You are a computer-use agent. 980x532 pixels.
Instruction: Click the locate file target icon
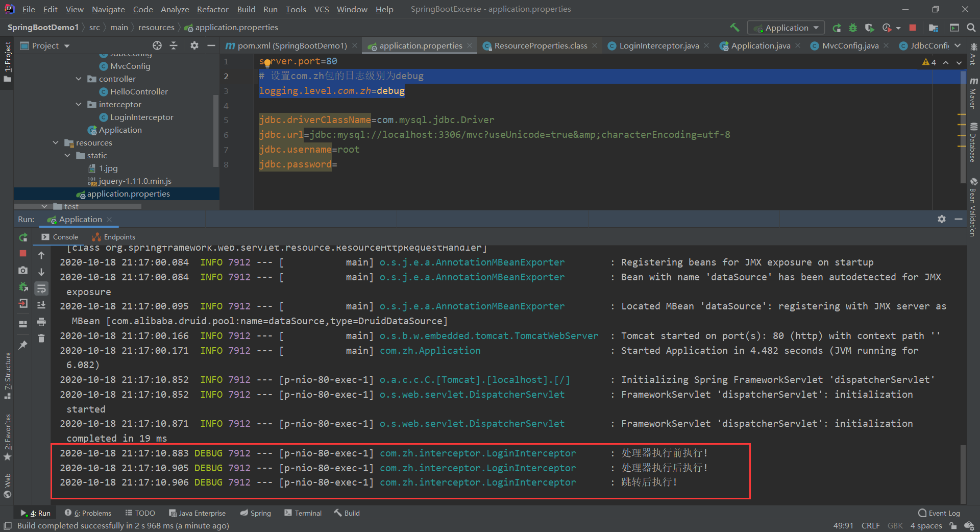tap(157, 45)
